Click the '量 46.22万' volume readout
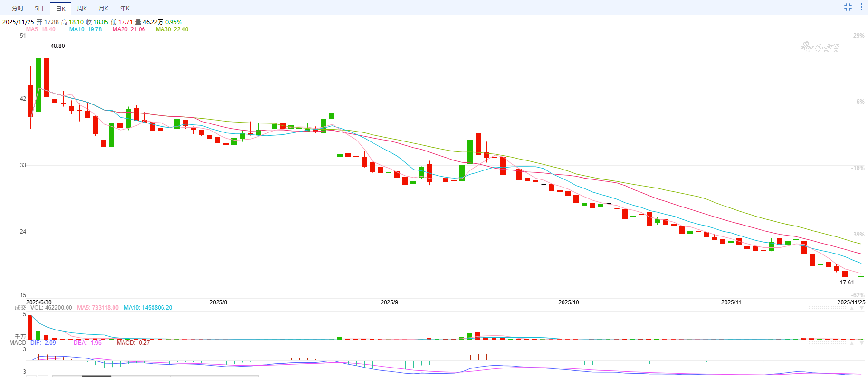The height and width of the screenshot is (377, 868). point(150,22)
